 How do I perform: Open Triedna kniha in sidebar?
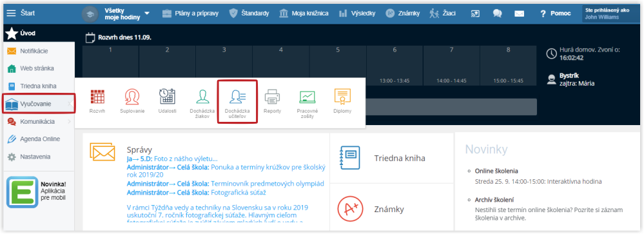tap(39, 86)
